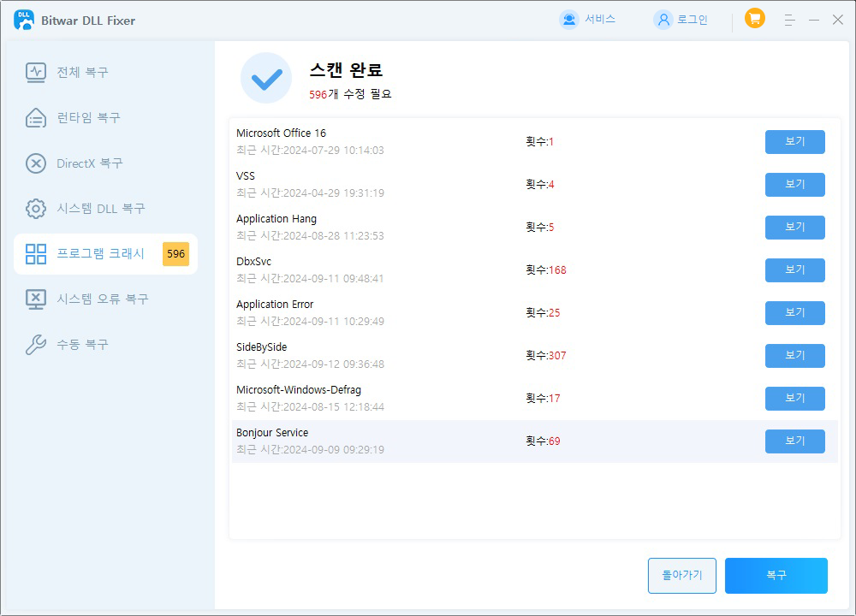Click 돌아가기 to go back
856x616 pixels.
click(x=681, y=576)
